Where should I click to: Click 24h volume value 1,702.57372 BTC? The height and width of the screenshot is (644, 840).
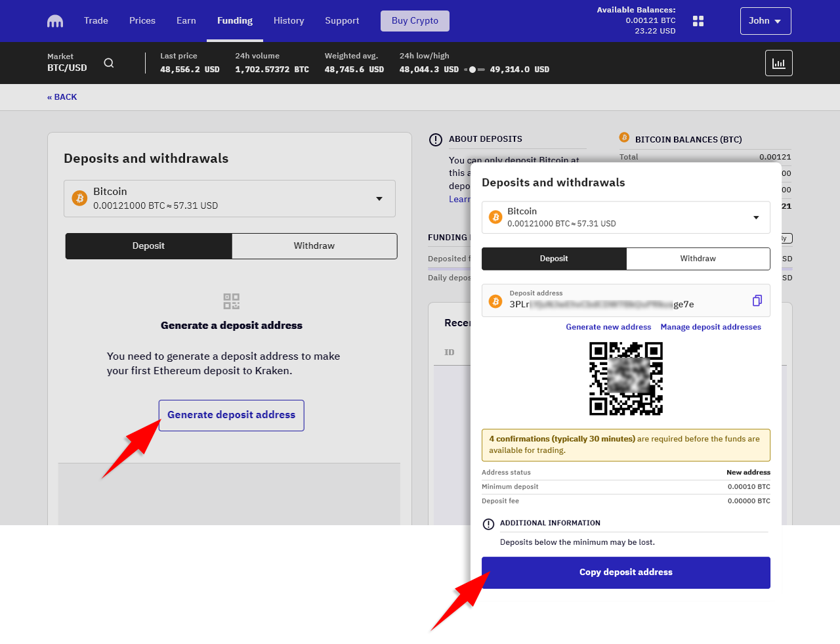pyautogui.click(x=272, y=70)
